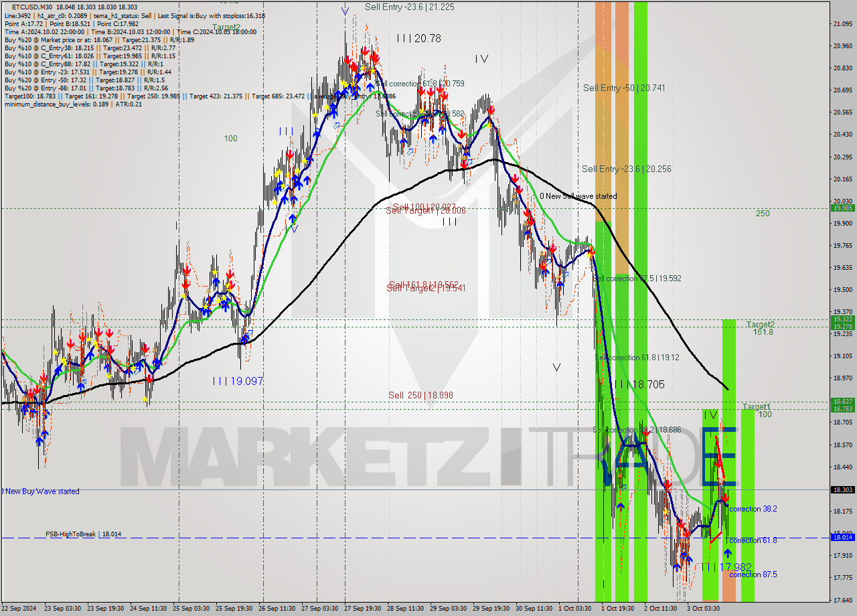Click the 'Sell Target1 | 20.006' label
Screen dimensions: 857x616
point(426,210)
